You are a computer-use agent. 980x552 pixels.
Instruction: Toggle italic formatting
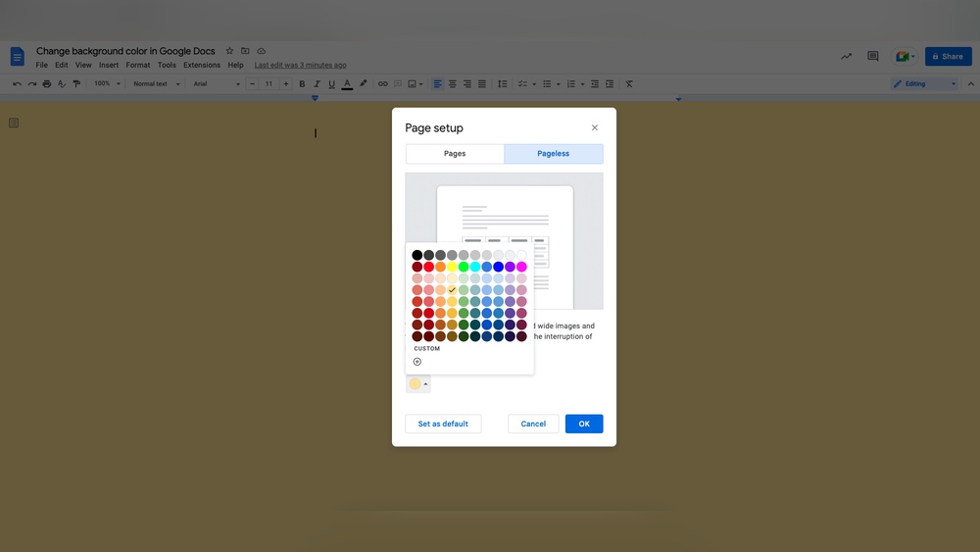317,83
